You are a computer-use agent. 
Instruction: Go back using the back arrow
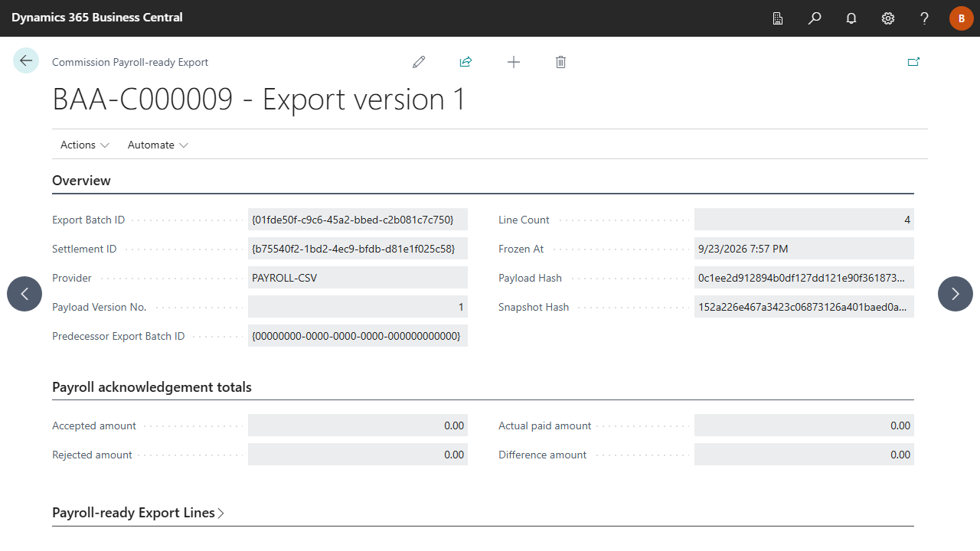click(x=26, y=60)
